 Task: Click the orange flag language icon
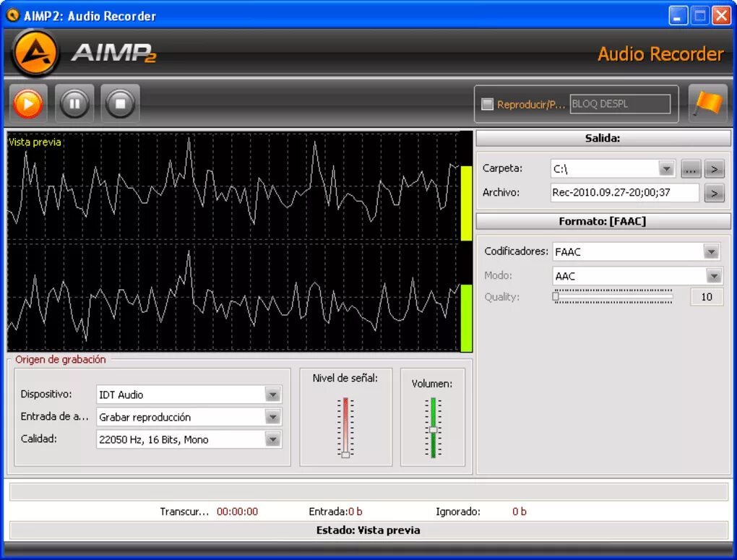click(x=708, y=103)
